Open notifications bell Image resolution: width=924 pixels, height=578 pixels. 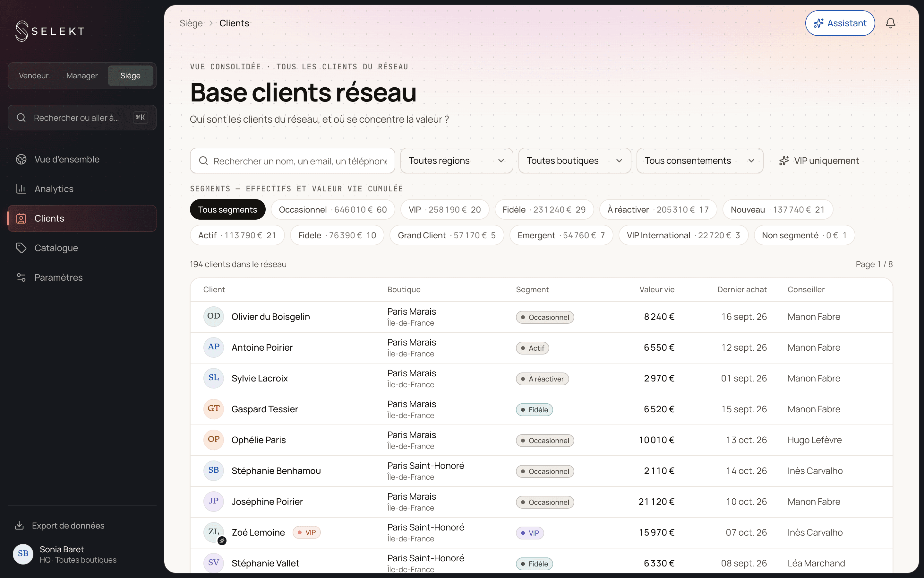click(x=890, y=23)
